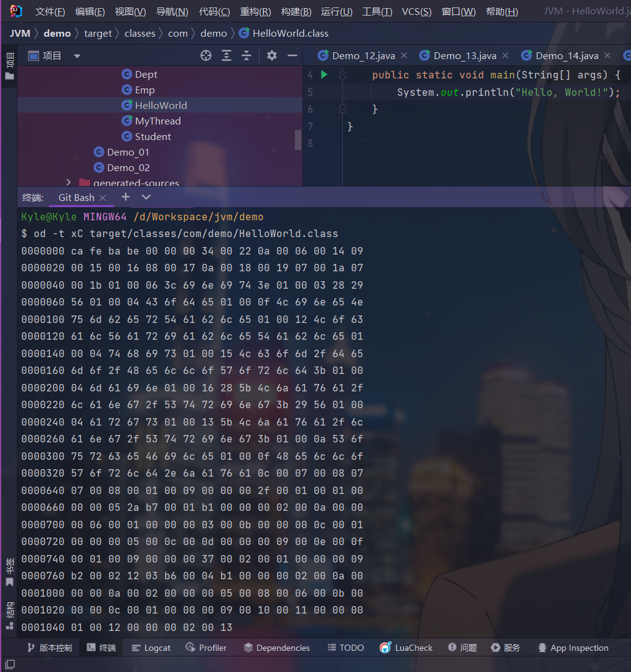Run main method via green gutter arrow
Viewport: 631px width, 672px height.
324,75
